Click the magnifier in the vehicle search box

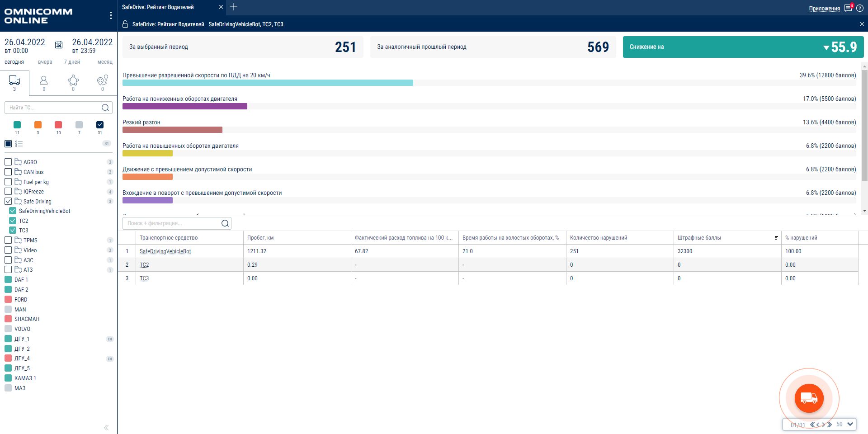coord(105,108)
